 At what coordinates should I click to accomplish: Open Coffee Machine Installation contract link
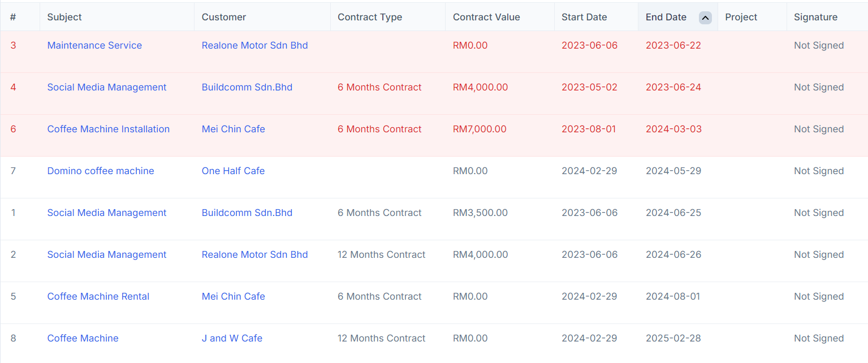click(x=109, y=129)
